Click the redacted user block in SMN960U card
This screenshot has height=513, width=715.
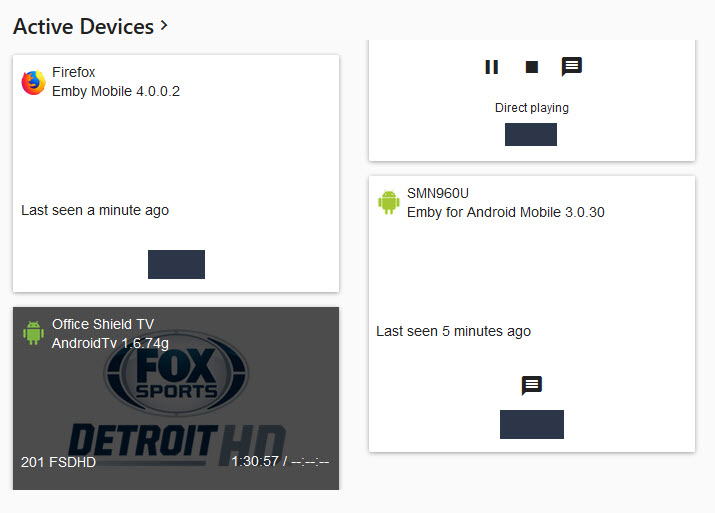(532, 425)
